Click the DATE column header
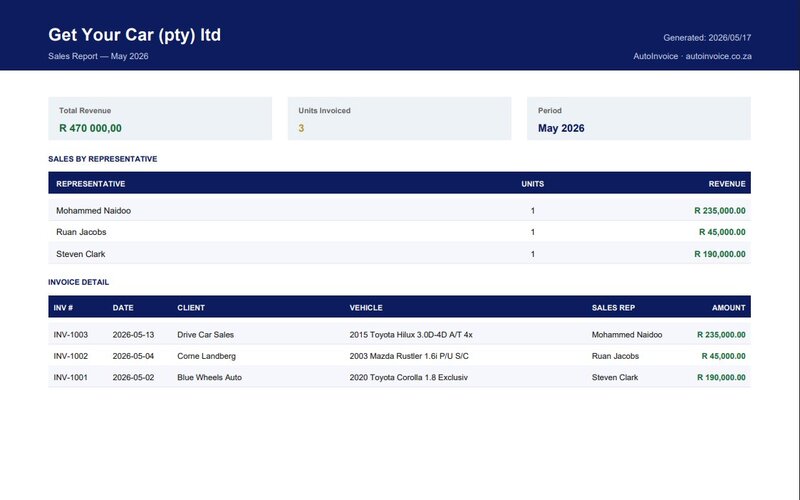 point(123,308)
